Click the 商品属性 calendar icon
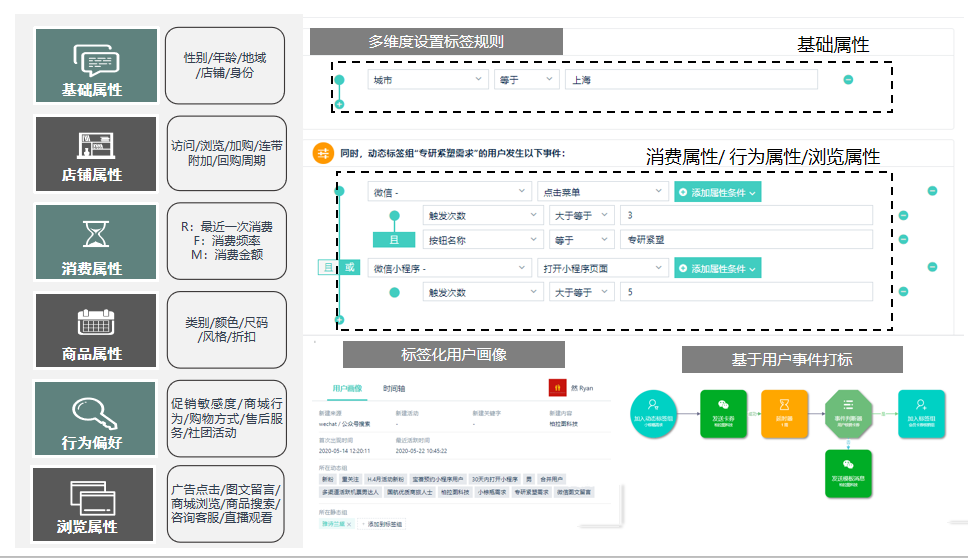Screen dimensions: 968x558 [96, 321]
